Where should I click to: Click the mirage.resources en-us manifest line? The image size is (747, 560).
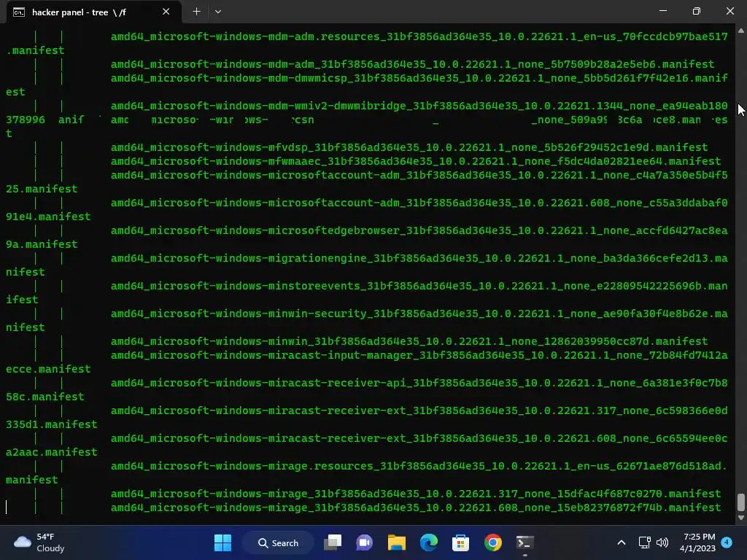tap(419, 466)
